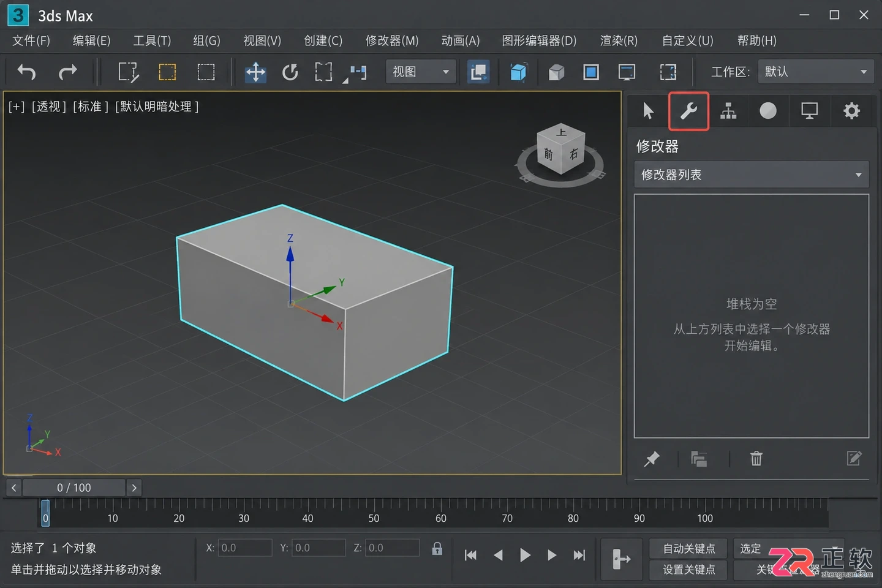
Task: Click the blue cube toolbar icon
Action: coord(518,72)
